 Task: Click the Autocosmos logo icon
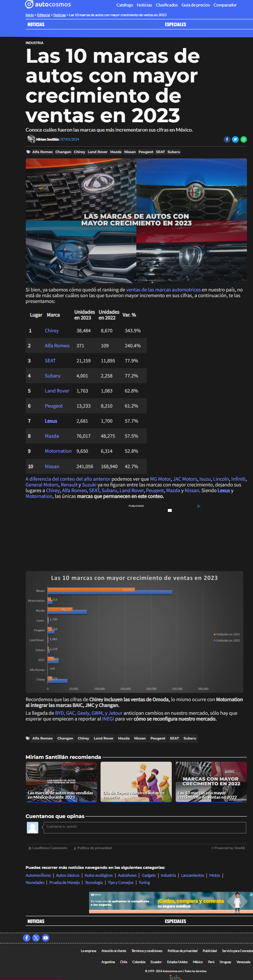click(x=29, y=5)
